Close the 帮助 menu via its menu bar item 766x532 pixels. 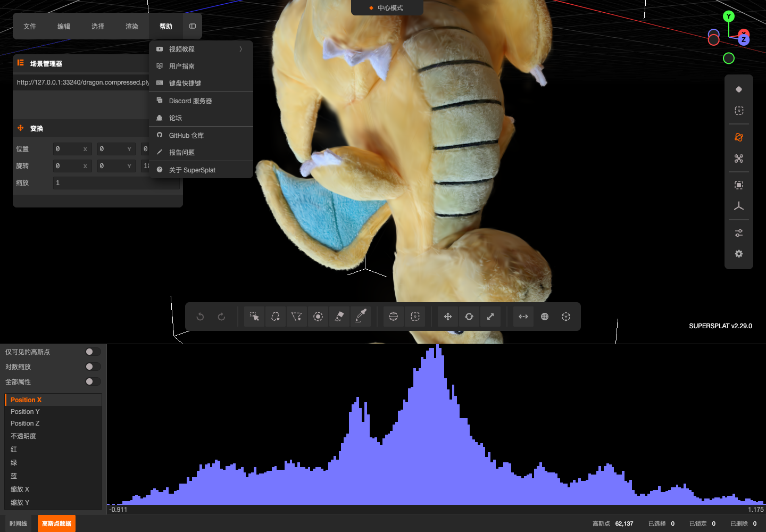pyautogui.click(x=166, y=26)
